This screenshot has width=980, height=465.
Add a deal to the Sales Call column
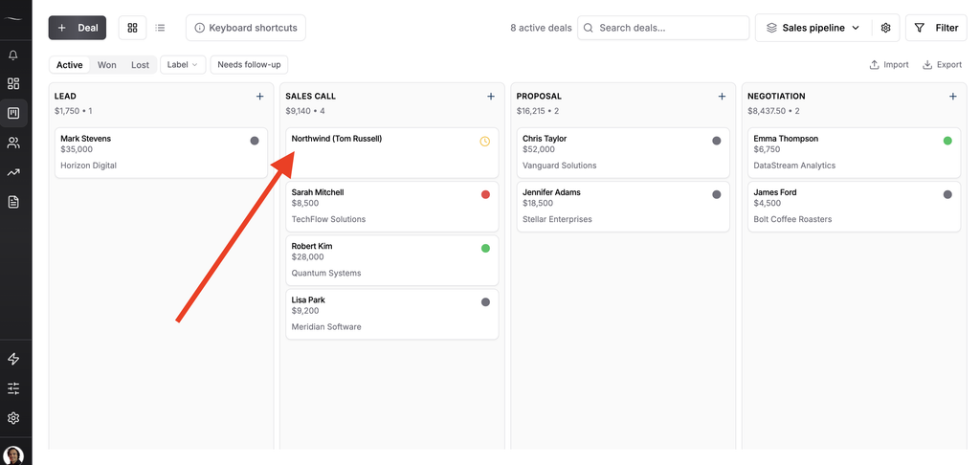click(491, 97)
